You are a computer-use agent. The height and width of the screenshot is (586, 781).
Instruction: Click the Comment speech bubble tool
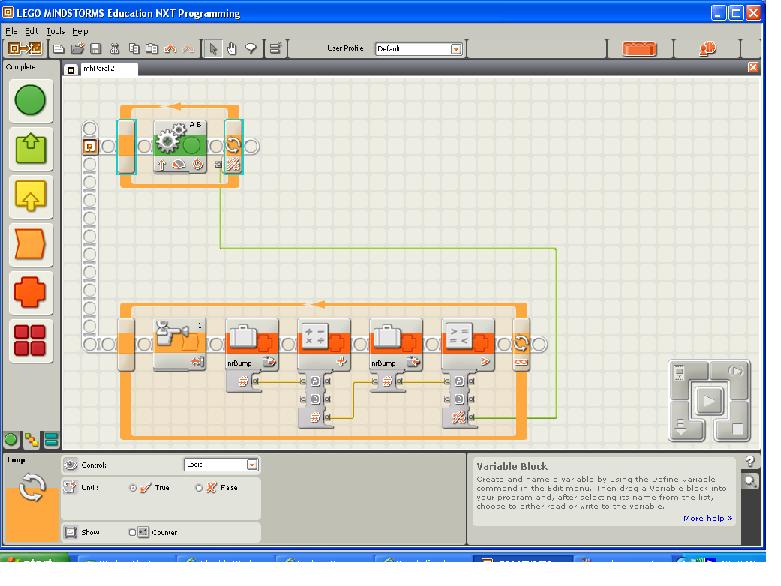(x=250, y=48)
